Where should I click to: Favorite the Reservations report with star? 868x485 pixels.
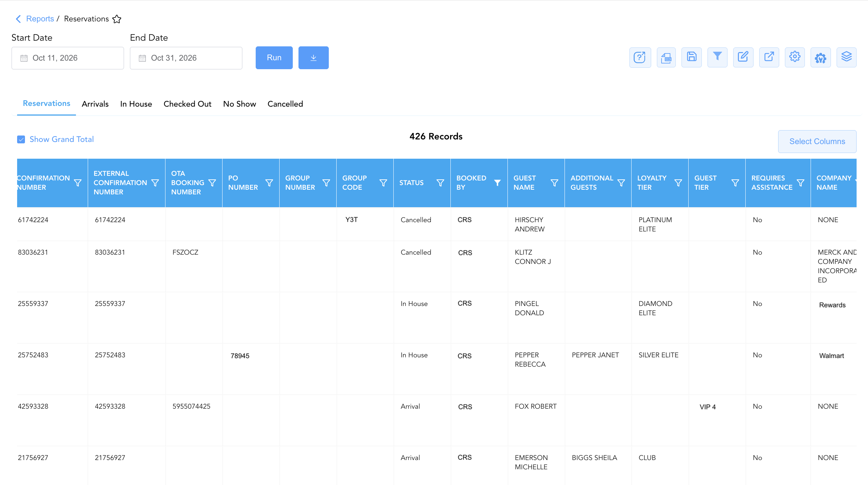pos(117,19)
